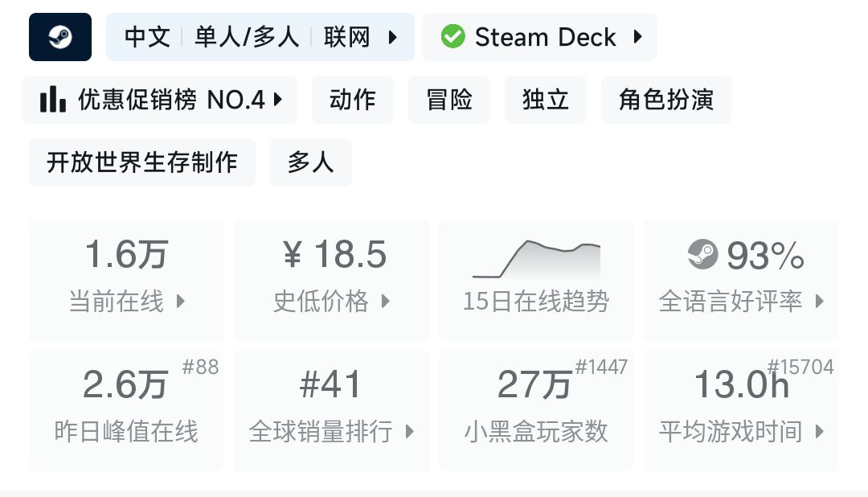868x497 pixels.
Task: Select the 冒险 genre tag
Action: 449,100
